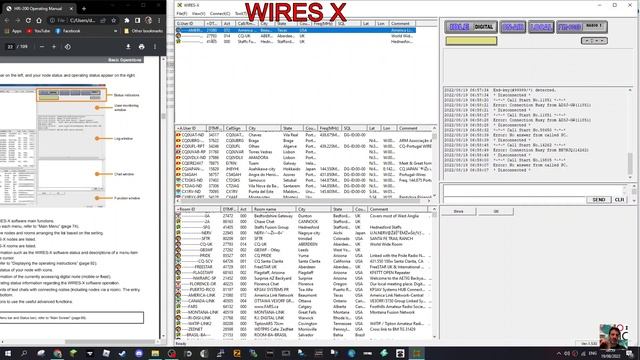640x360 pixels.
Task: Sort node list by CallSign column
Action: [x=235, y=128]
